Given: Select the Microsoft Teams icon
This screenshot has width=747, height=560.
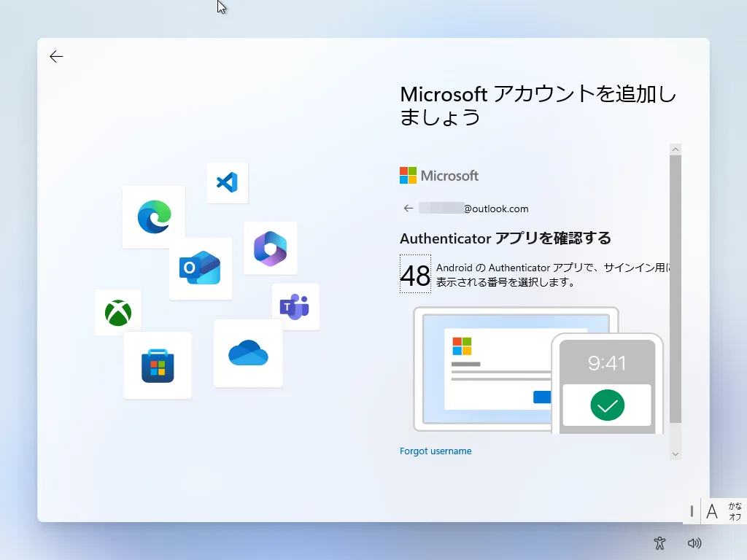Looking at the screenshot, I should pyautogui.click(x=297, y=307).
